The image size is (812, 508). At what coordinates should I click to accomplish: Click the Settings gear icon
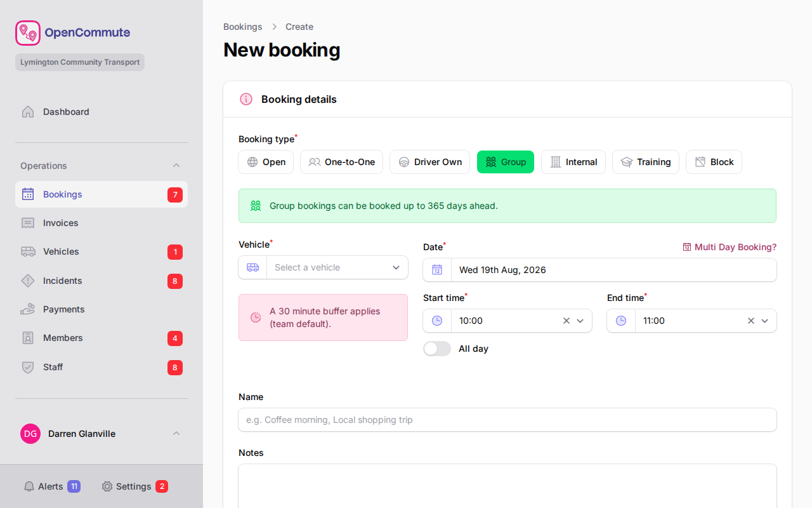[107, 486]
